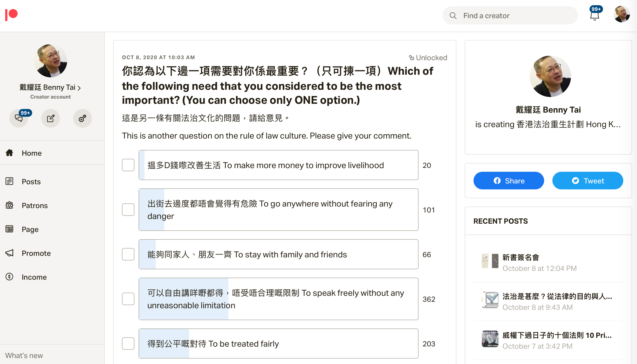Click the search magnifier icon
Screen dimensions: 637x364
pyautogui.click(x=453, y=16)
